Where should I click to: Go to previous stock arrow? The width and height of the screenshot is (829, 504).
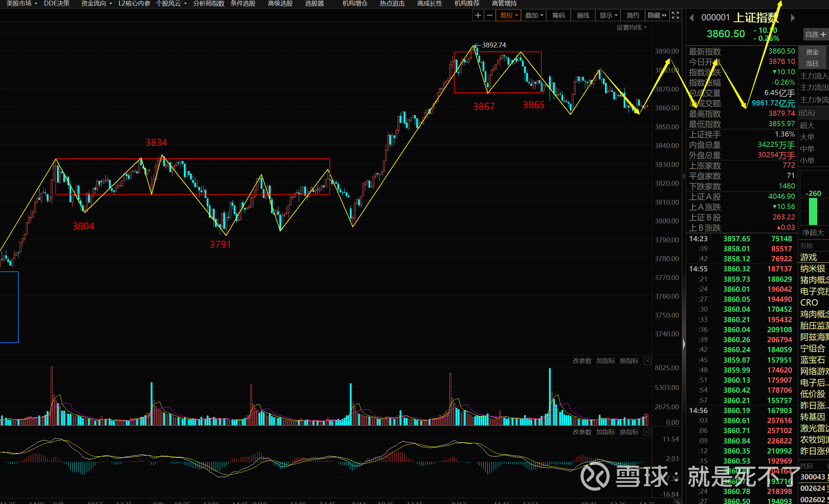691,18
